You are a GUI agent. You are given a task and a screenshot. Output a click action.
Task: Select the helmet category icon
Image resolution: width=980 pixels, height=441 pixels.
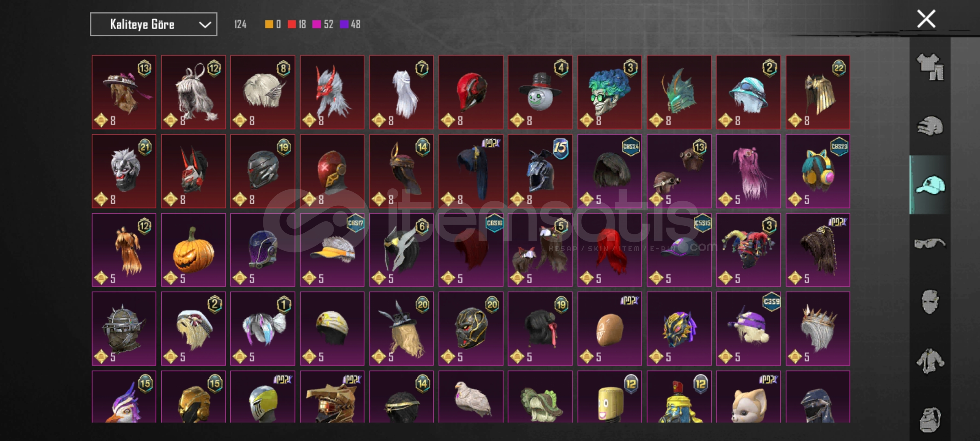[930, 126]
